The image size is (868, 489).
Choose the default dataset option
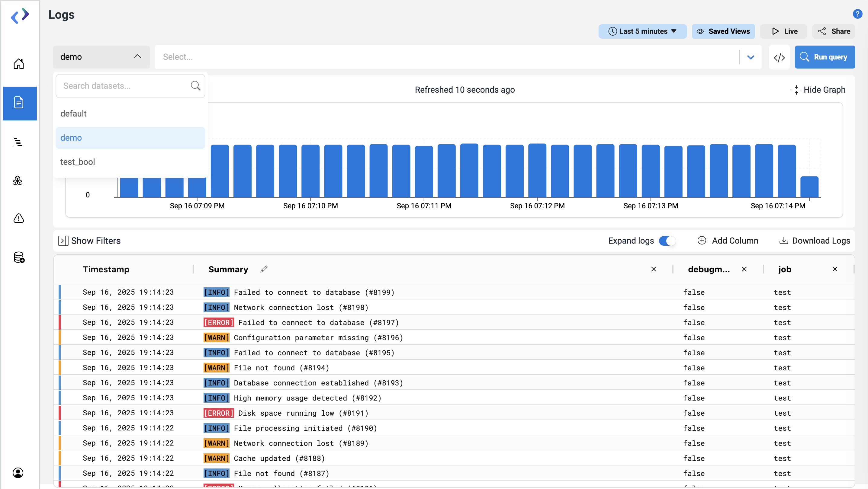tap(73, 113)
